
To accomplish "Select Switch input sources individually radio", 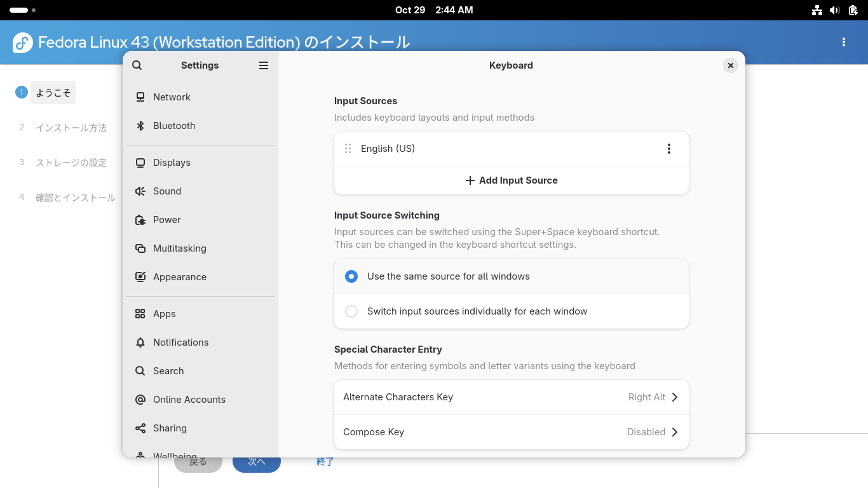I will pos(351,311).
